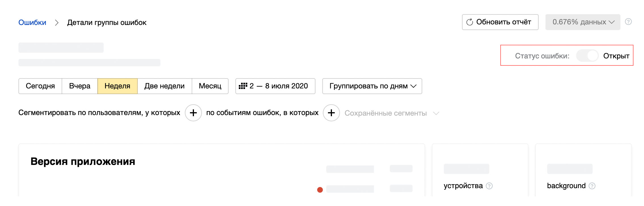Click the help icon next to data percentage
Screen dimensions: 644x206
point(628,22)
